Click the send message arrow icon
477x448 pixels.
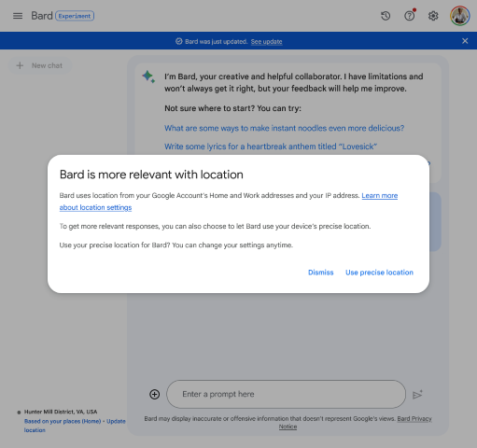pos(417,395)
